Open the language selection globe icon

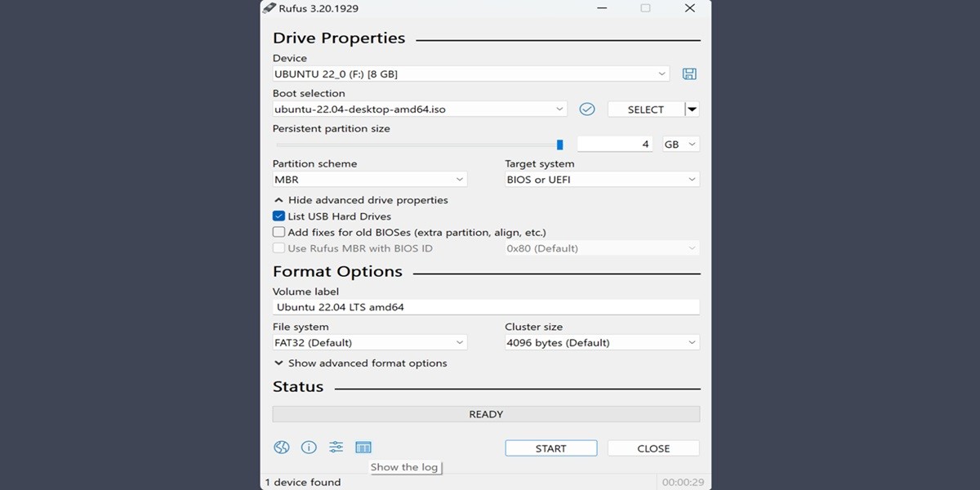tap(281, 447)
